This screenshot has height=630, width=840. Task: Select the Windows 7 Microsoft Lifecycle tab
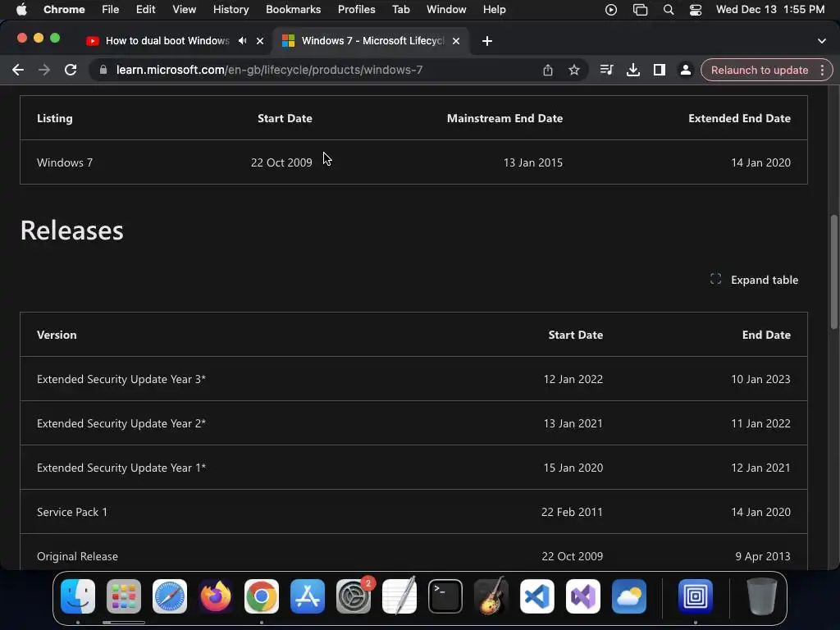(372, 41)
